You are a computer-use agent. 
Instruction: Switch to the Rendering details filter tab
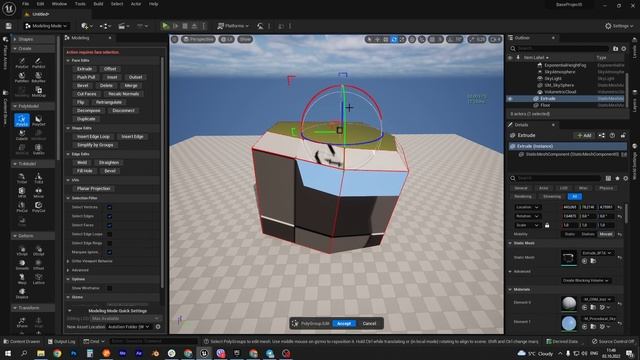(x=523, y=197)
